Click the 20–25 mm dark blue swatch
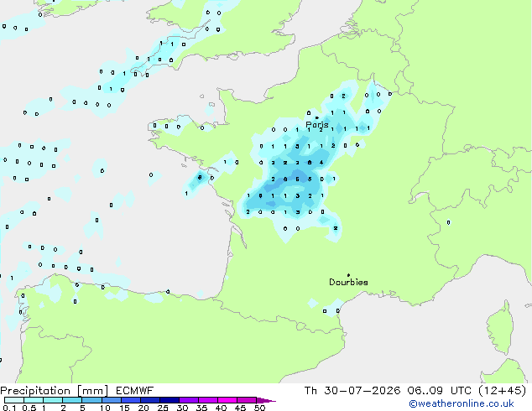Viewport: 532px width, 411px height. tap(150, 400)
